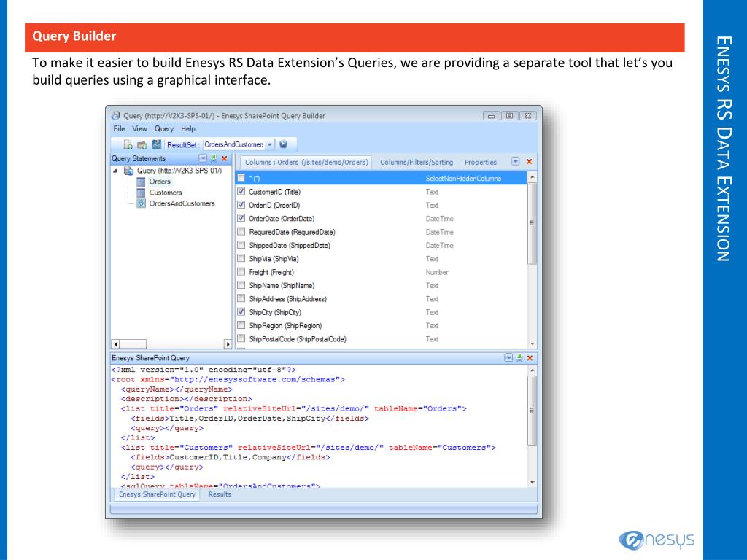The height and width of the screenshot is (560, 747).
Task: Switch to the Columns/Filters/Sorting tab
Action: coord(417,163)
